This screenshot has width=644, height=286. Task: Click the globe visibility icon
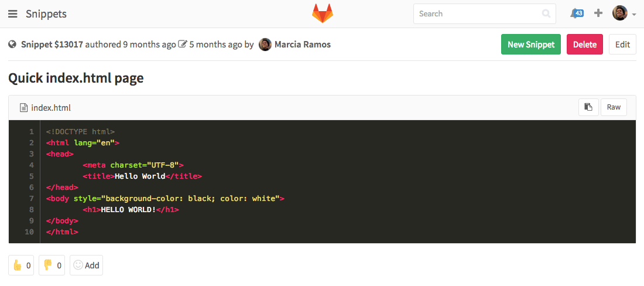12,45
